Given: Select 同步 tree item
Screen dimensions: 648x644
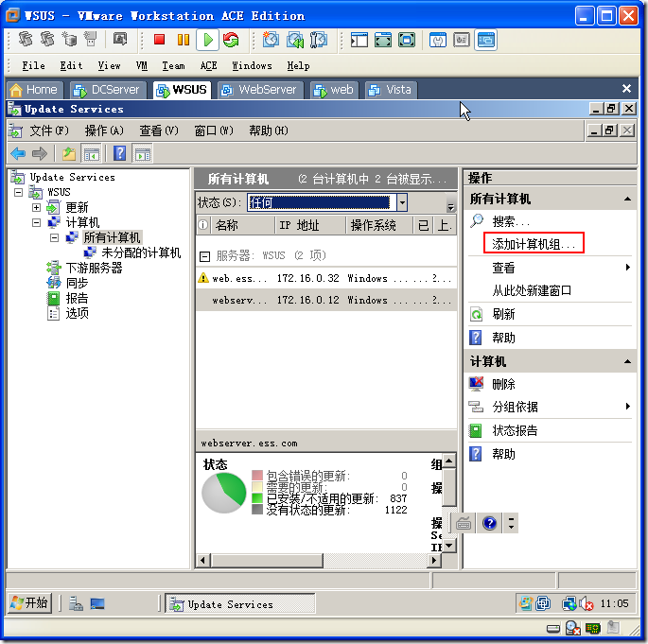Looking at the screenshot, I should pos(77,283).
